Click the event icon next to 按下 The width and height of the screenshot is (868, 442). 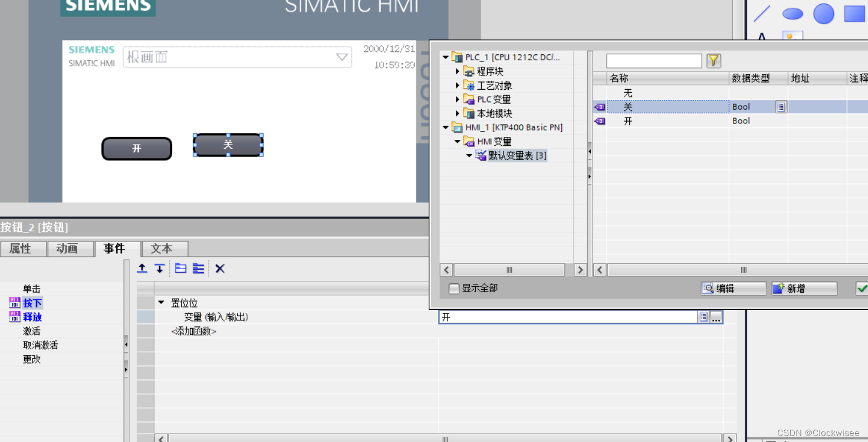(x=15, y=303)
